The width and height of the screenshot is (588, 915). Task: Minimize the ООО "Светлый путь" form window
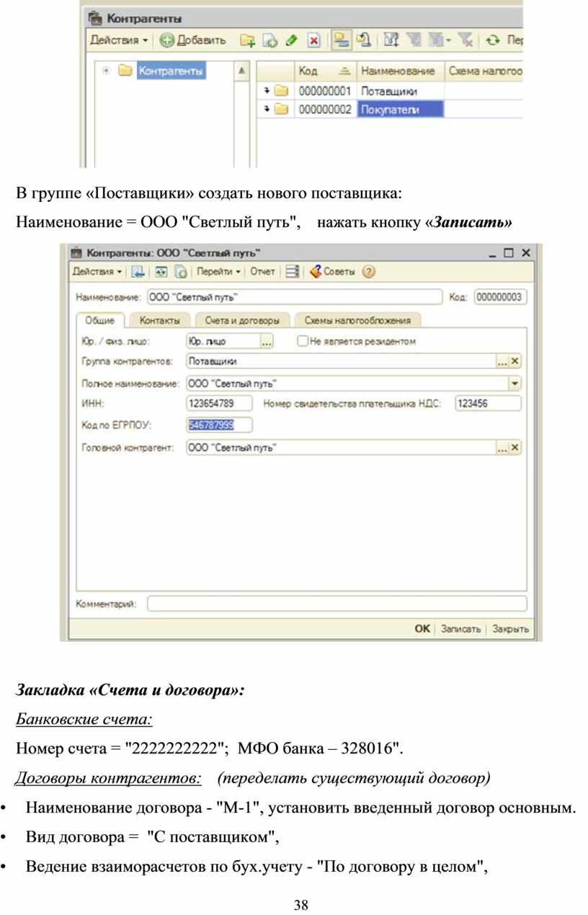click(492, 253)
